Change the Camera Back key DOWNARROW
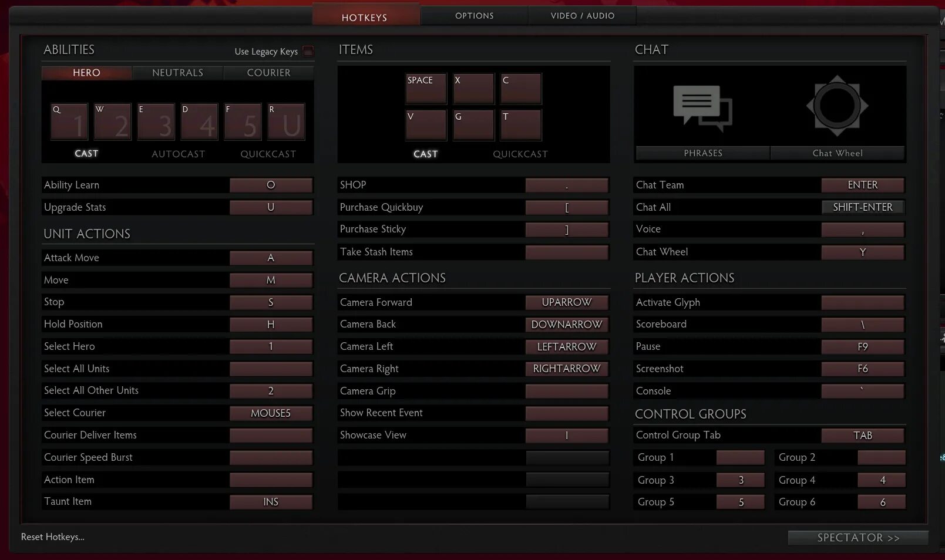945x560 pixels. tap(567, 324)
